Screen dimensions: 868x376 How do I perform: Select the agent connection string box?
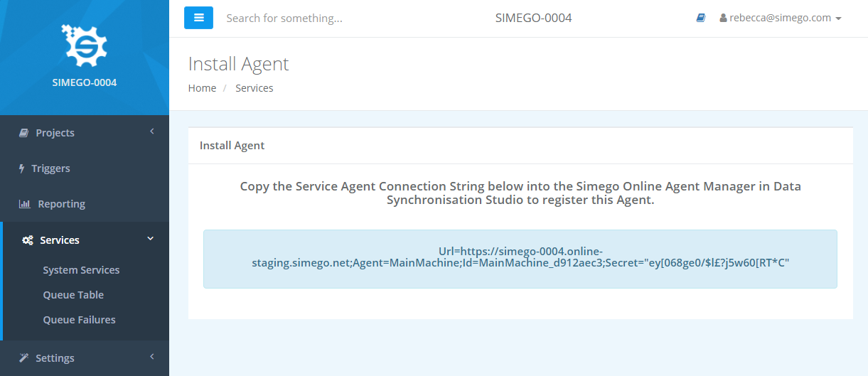520,259
